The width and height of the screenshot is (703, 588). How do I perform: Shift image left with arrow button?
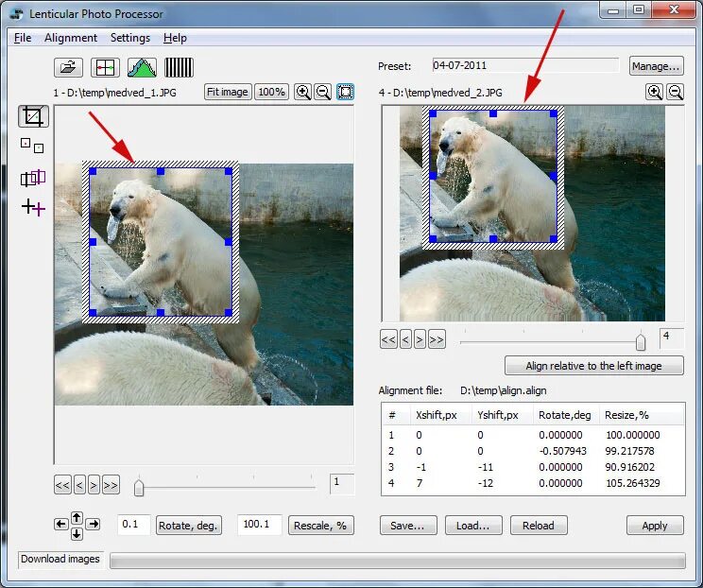coord(61,524)
